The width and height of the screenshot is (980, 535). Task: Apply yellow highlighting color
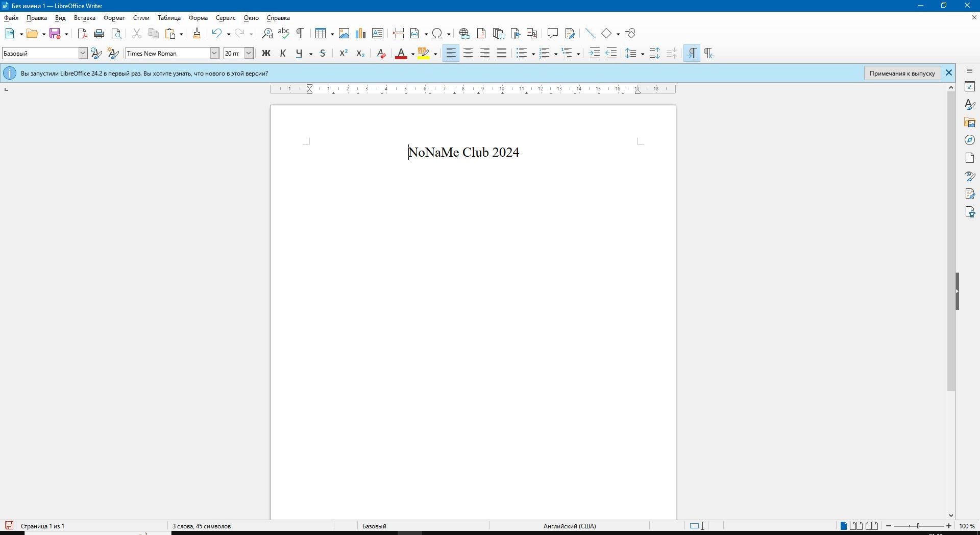click(x=424, y=54)
